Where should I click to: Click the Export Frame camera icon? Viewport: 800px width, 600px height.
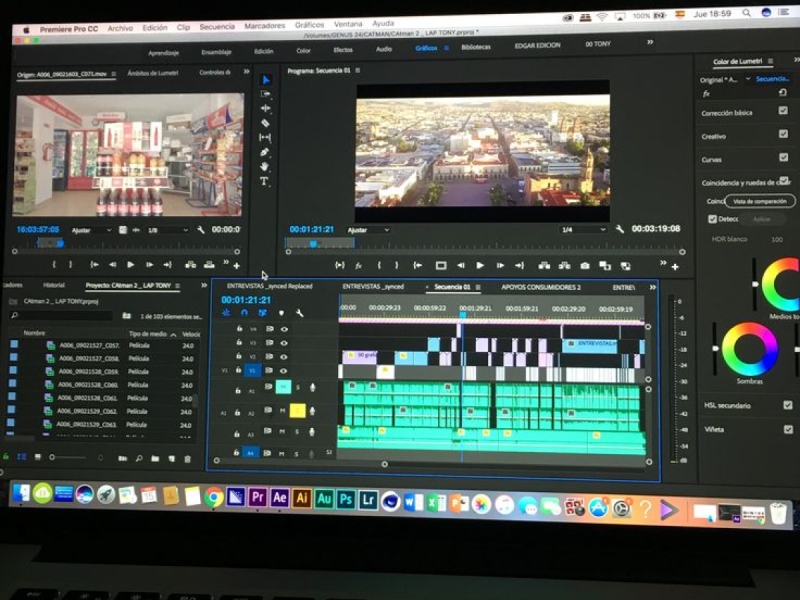[585, 265]
